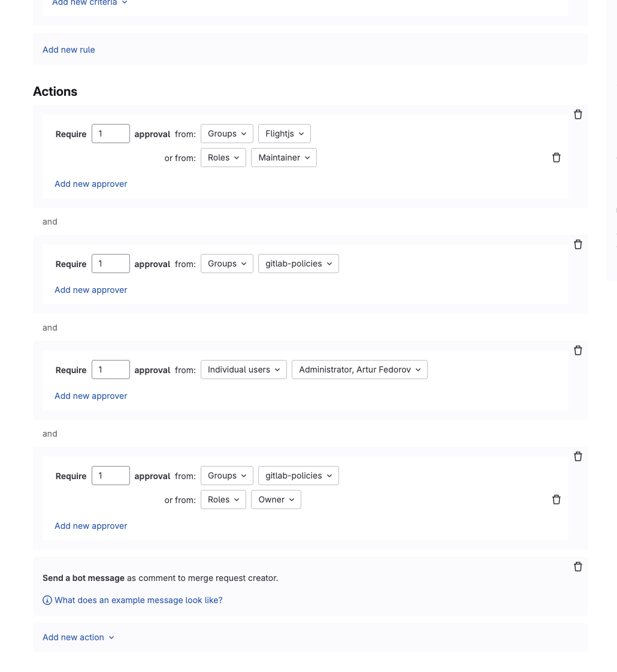Remove the Maintainer approver row via trash icon
This screenshot has width=617, height=672.
(556, 158)
